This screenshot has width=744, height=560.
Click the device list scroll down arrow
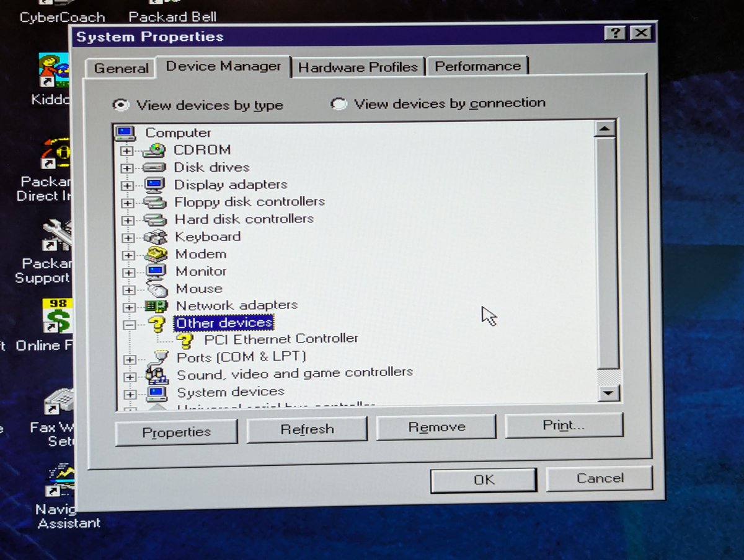pos(609,393)
